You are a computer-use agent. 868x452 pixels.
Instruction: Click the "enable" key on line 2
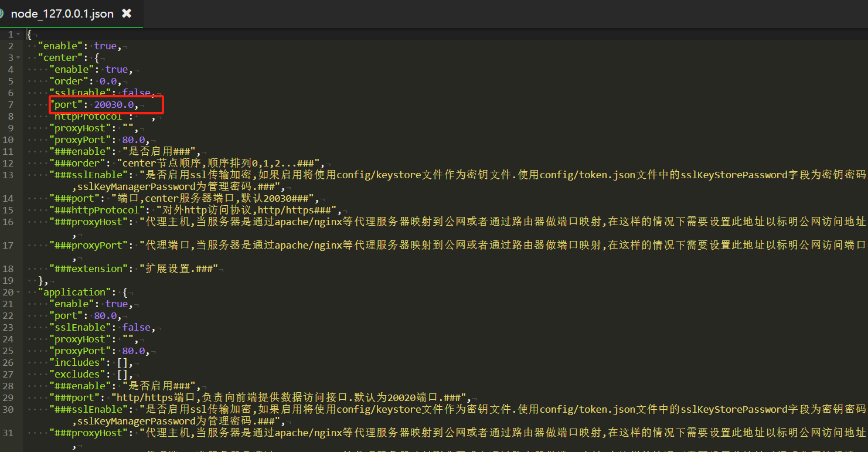point(60,46)
